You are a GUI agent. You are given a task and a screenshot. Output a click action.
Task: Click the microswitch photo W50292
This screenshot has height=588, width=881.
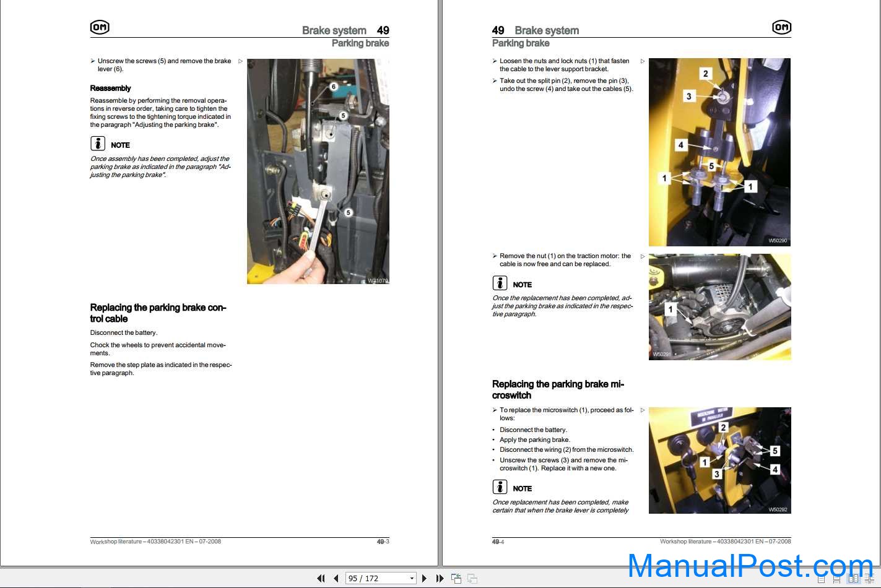pos(719,460)
